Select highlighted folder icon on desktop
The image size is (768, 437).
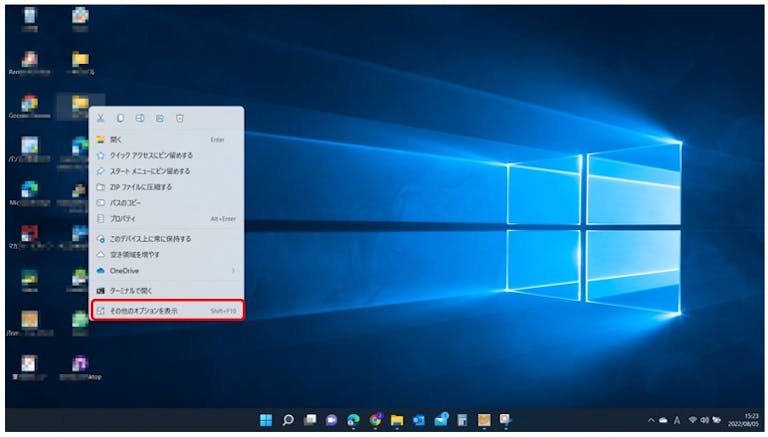[80, 106]
